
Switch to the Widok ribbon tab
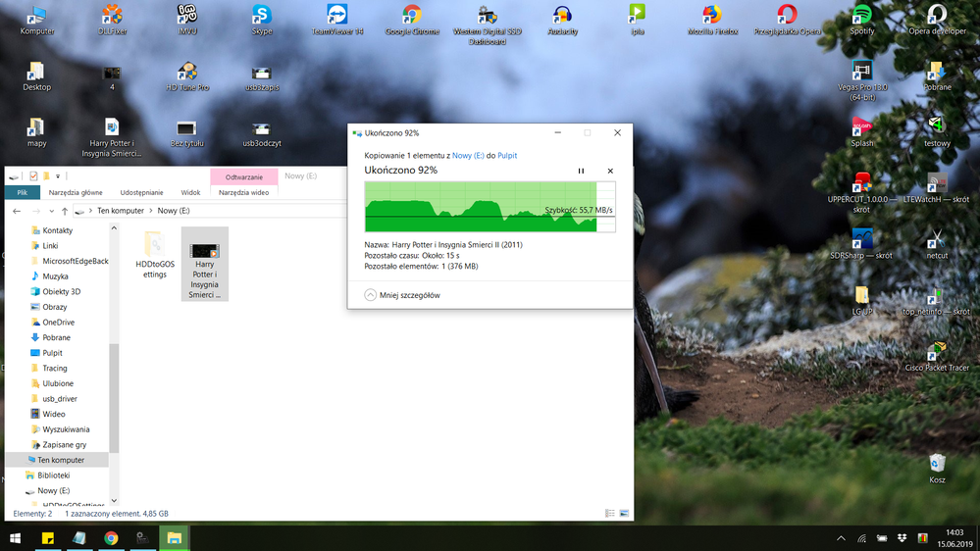click(190, 192)
